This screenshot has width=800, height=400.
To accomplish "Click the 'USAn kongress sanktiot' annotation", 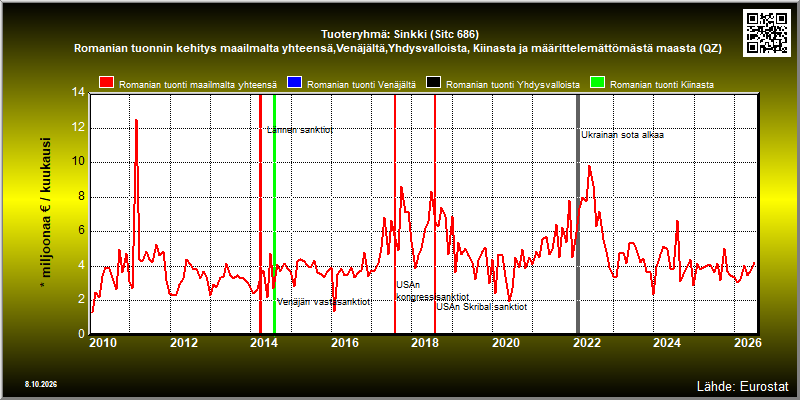I will 432,291.
